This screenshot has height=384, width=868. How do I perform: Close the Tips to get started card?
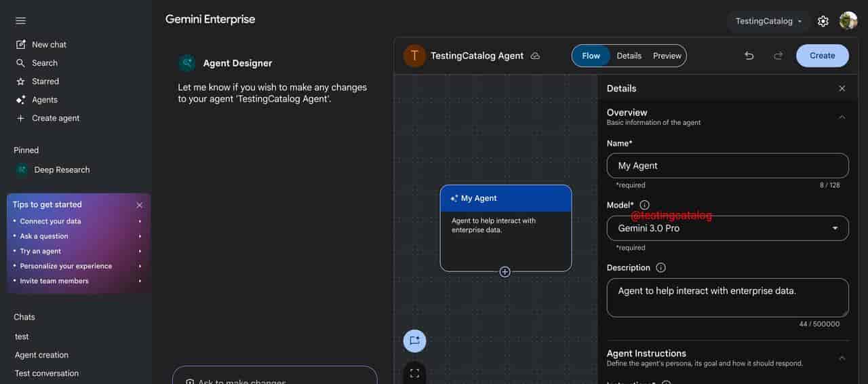[139, 205]
